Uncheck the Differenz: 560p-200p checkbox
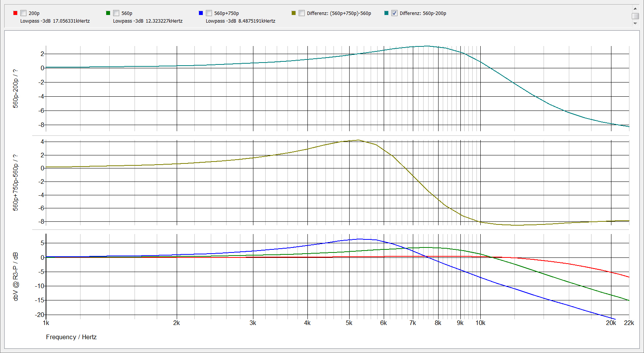 tap(394, 13)
